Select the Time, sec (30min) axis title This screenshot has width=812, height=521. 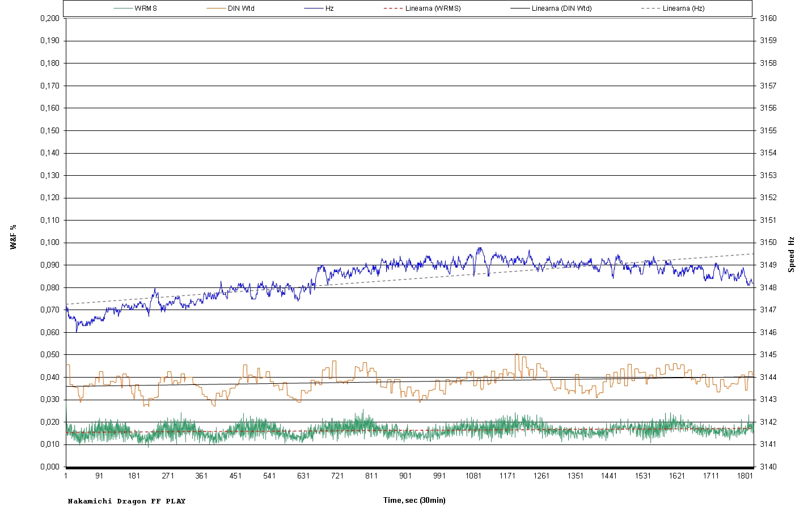[x=415, y=500]
